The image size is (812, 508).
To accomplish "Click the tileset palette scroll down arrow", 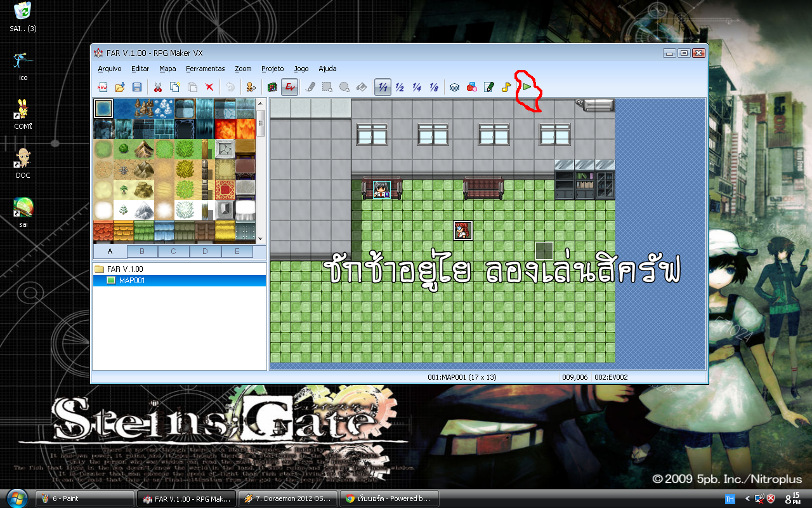I will point(261,238).
